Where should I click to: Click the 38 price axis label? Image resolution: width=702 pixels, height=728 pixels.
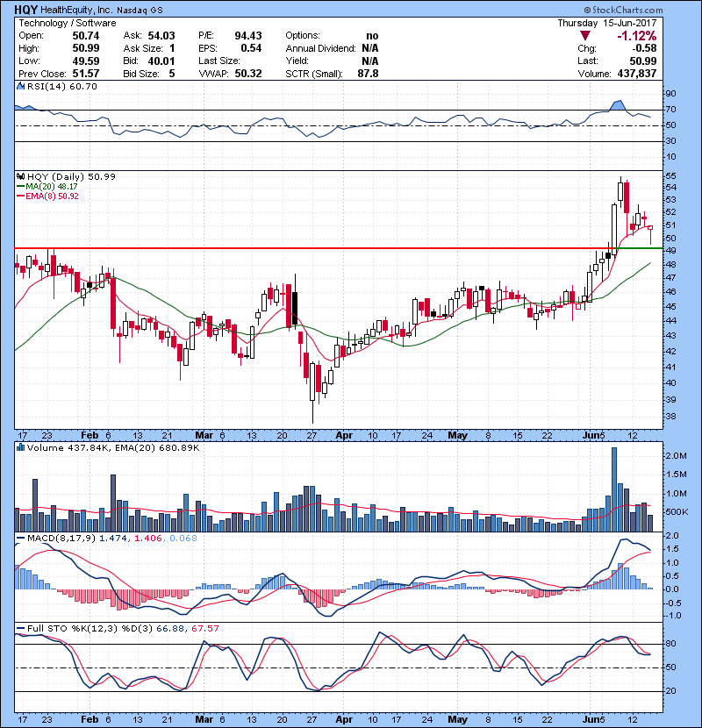[x=670, y=417]
